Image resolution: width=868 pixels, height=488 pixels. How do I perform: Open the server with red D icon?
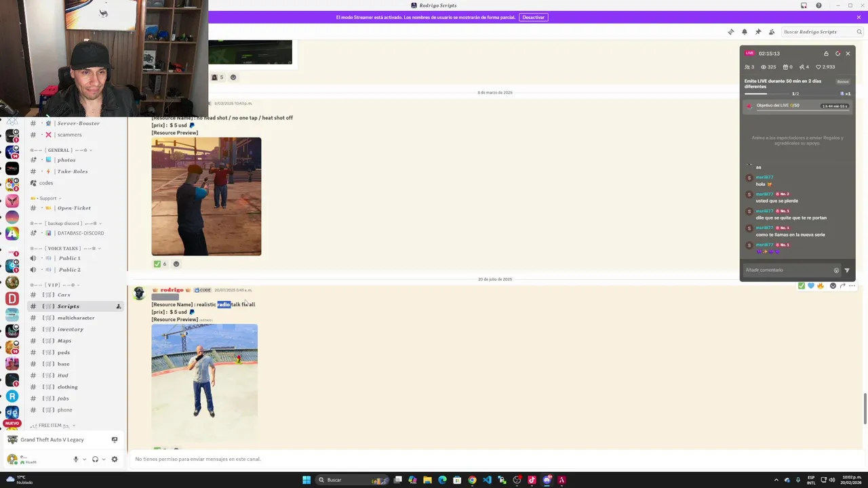coord(12,299)
